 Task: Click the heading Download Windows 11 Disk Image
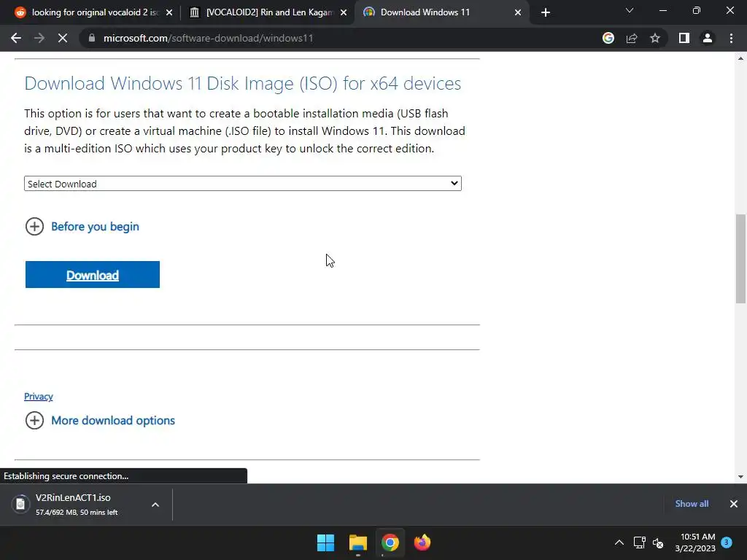pyautogui.click(x=242, y=83)
